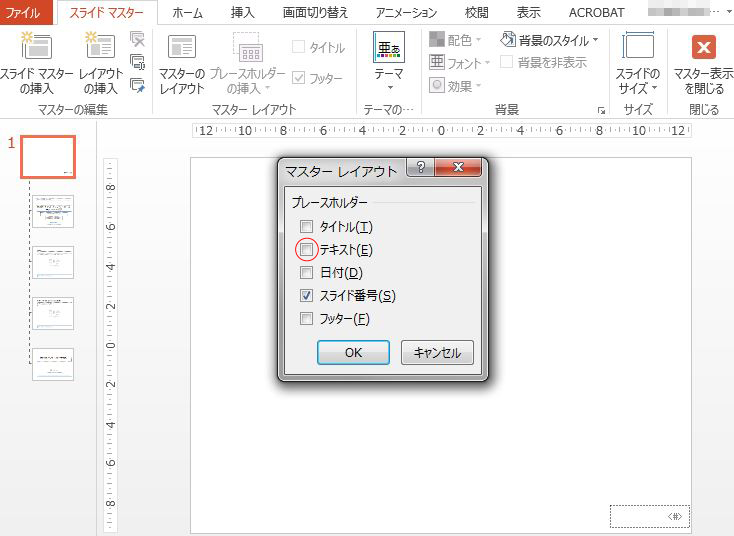Image resolution: width=734 pixels, height=536 pixels.
Task: Expand the テーマ dropdown arrow
Action: tap(390, 88)
